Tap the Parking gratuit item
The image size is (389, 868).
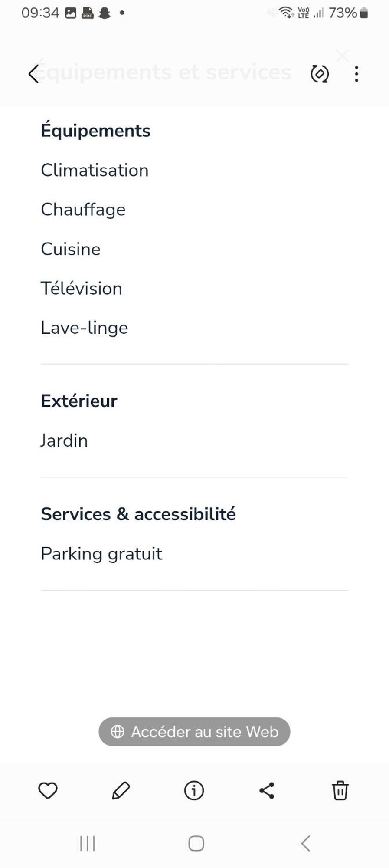(x=101, y=554)
